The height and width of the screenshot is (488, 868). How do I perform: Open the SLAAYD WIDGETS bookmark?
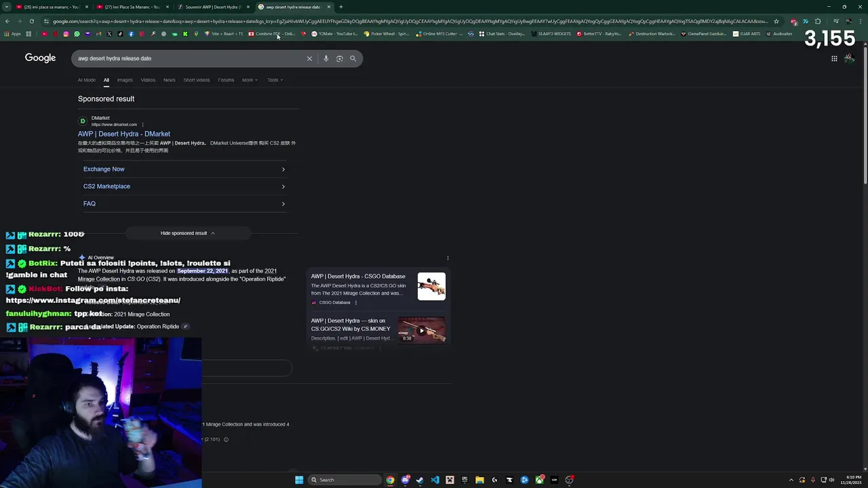551,34
